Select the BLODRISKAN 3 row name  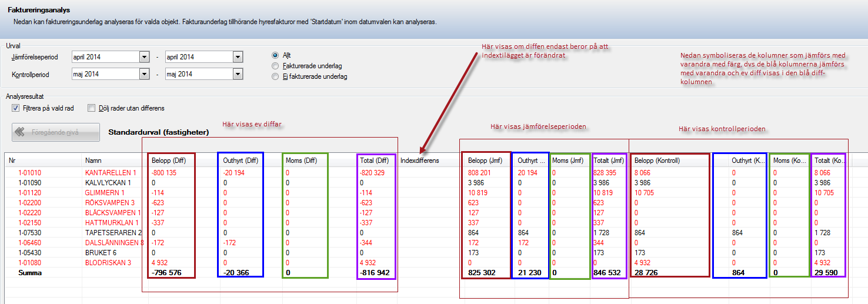click(108, 263)
